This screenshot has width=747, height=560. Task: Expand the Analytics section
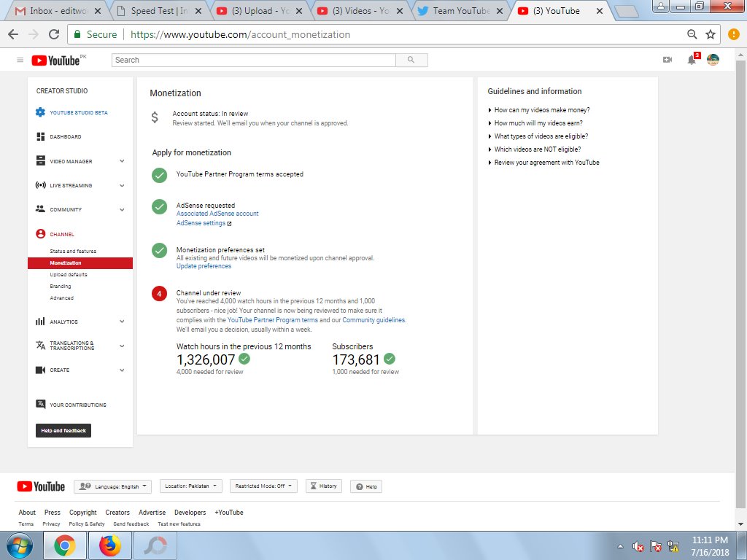(122, 322)
